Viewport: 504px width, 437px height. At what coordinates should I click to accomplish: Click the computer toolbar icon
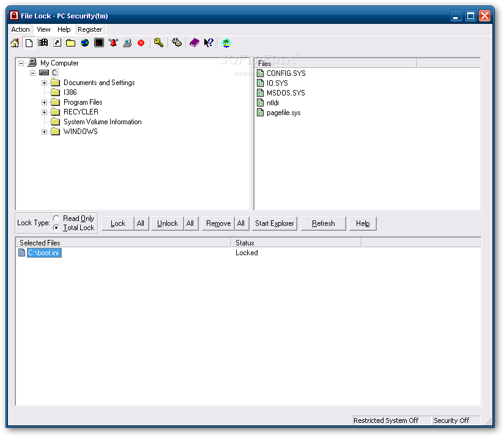(127, 43)
